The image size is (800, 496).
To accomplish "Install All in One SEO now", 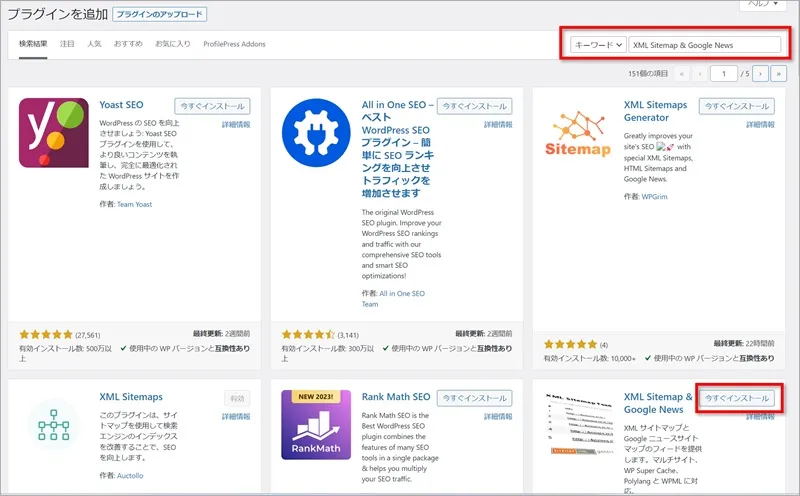I will [x=474, y=106].
